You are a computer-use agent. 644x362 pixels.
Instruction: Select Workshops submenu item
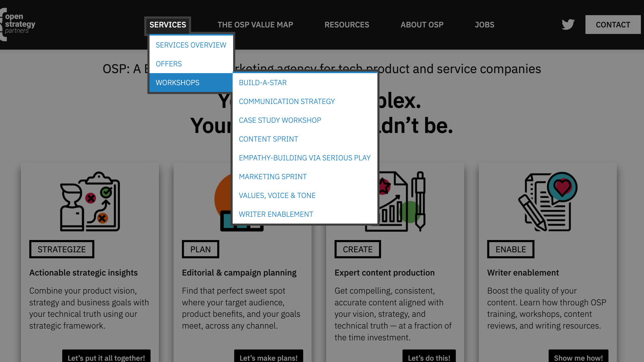(177, 82)
